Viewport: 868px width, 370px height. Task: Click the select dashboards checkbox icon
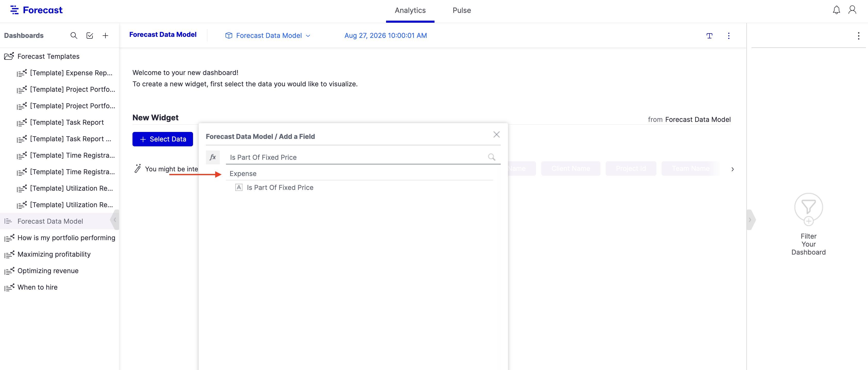point(90,35)
